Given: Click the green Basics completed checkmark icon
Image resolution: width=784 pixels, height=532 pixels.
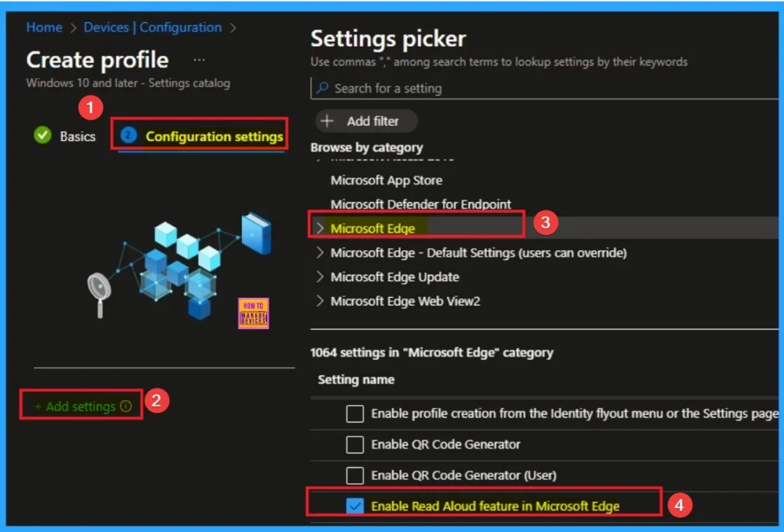Looking at the screenshot, I should 43,135.
